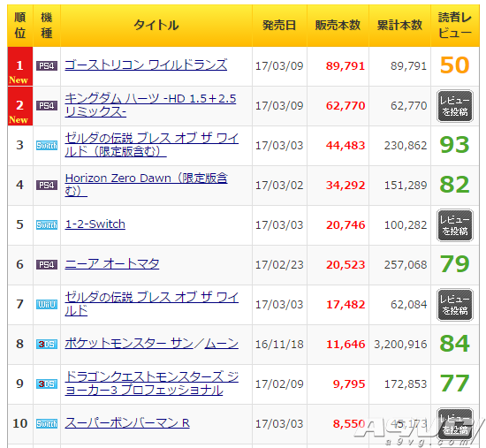Open rank 7 WiiU ゼルダの伝説 title link
The image size is (486, 448).
(152, 304)
